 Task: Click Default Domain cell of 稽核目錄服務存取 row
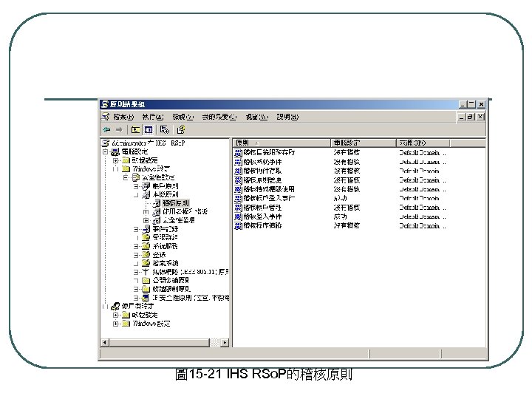tap(423, 153)
